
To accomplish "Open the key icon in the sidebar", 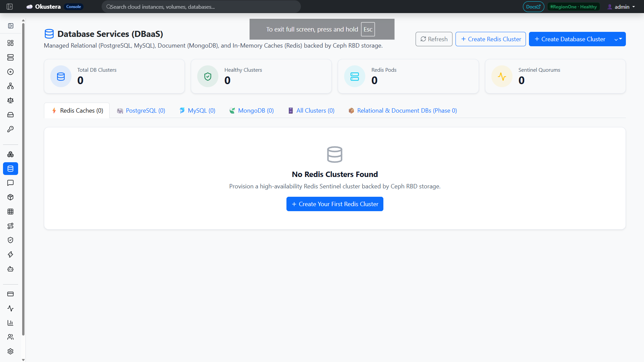I will pos(10,129).
